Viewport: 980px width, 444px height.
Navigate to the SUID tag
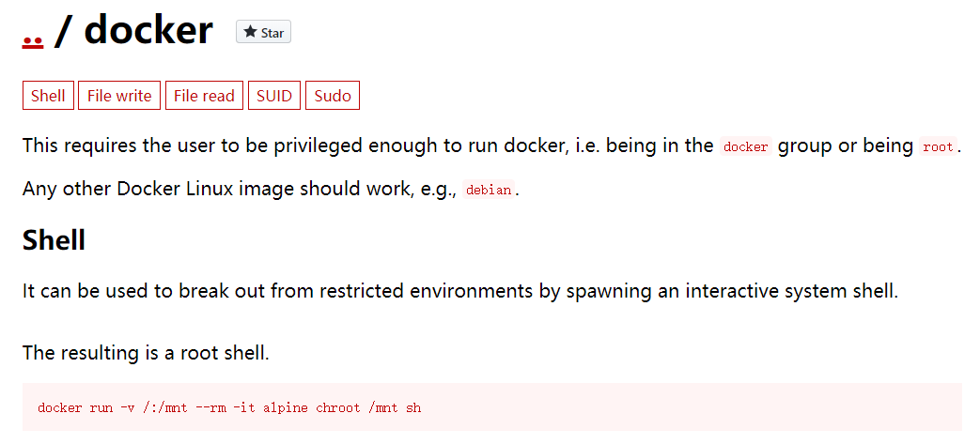(x=274, y=96)
